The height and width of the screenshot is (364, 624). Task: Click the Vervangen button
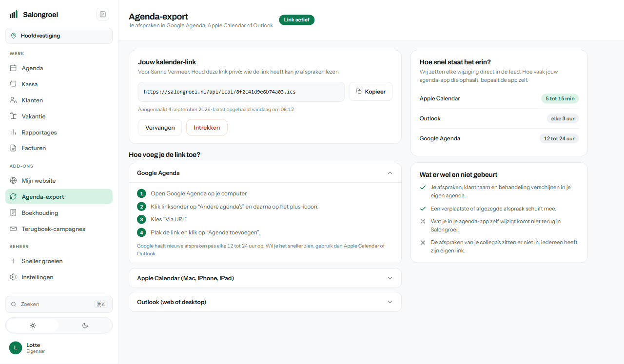[x=160, y=128]
